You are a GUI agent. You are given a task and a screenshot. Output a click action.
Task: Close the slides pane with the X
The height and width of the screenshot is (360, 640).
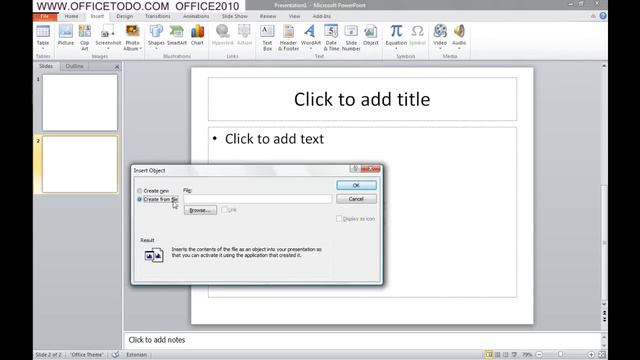(x=117, y=67)
